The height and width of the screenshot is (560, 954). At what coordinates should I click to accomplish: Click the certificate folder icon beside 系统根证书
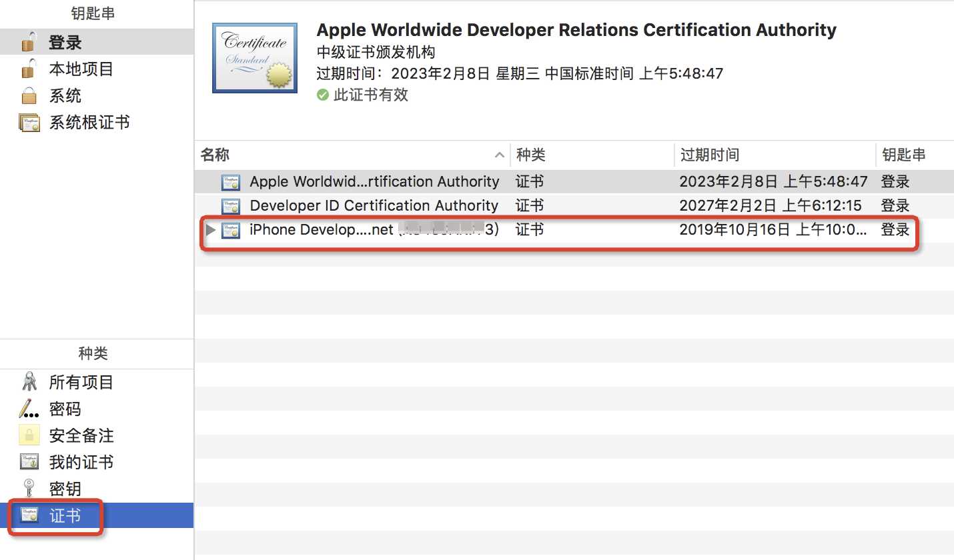point(29,123)
